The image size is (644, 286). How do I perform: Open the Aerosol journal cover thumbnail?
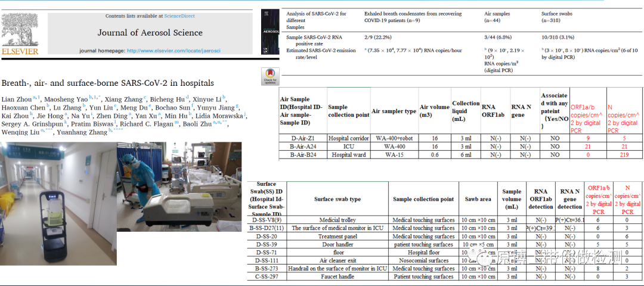(x=270, y=32)
